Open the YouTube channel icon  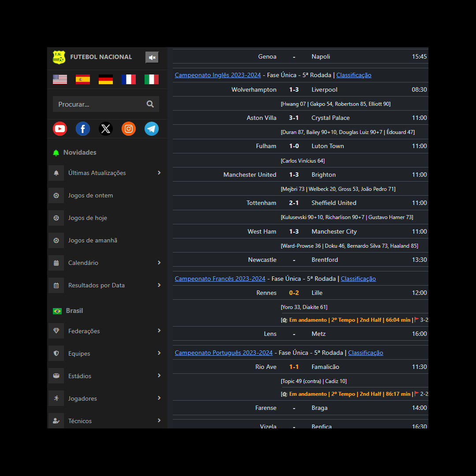point(60,129)
